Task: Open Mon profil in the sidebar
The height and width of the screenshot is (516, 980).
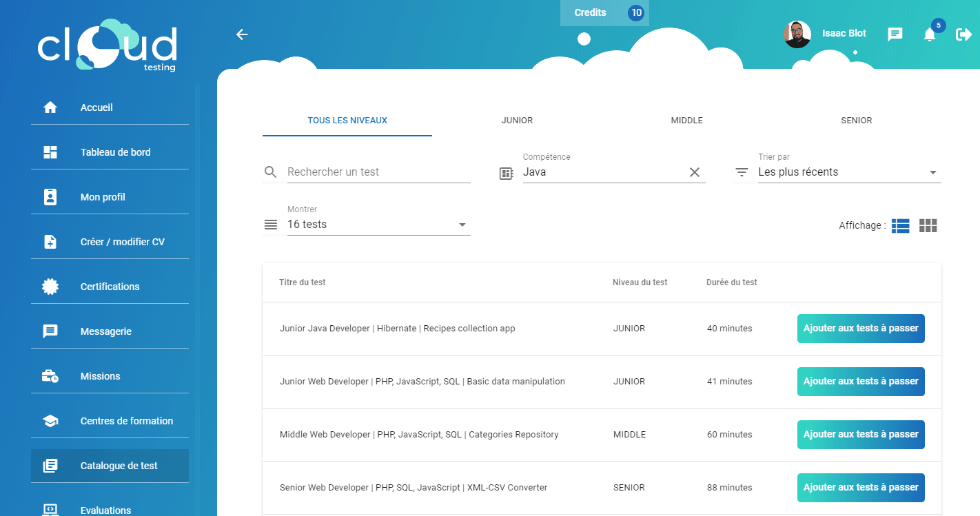Action: (x=110, y=197)
